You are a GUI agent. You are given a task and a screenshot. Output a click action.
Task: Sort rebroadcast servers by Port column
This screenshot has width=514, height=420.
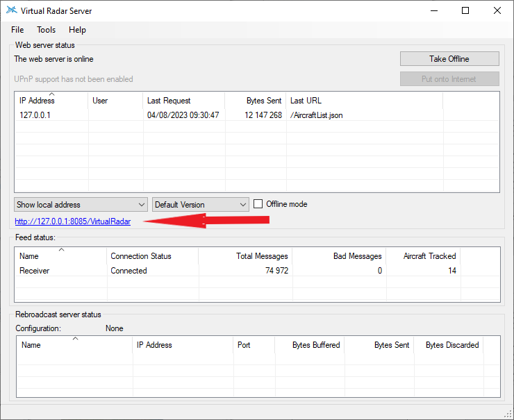coord(254,344)
